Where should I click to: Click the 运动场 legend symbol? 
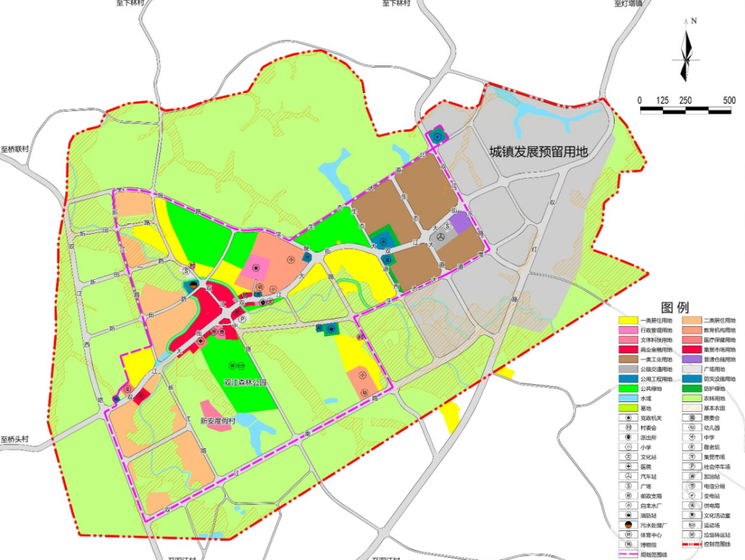692,525
